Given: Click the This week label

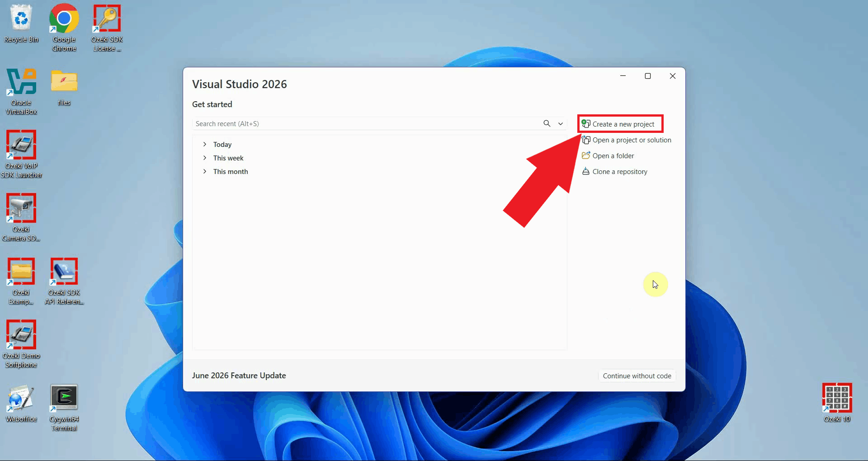Looking at the screenshot, I should tap(228, 158).
